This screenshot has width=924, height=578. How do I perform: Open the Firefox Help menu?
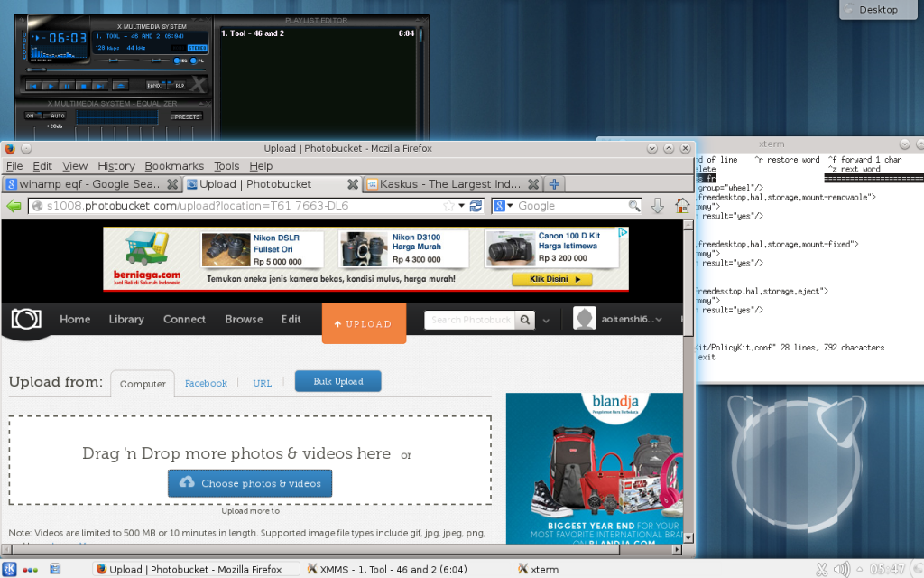click(x=261, y=166)
